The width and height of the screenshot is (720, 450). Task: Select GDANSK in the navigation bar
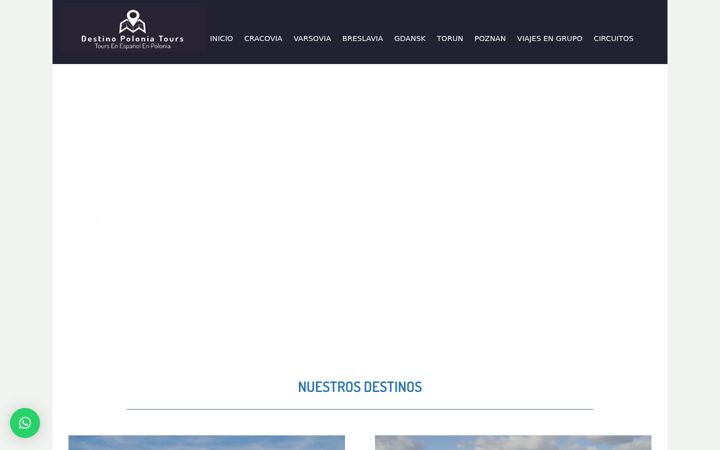pos(410,39)
